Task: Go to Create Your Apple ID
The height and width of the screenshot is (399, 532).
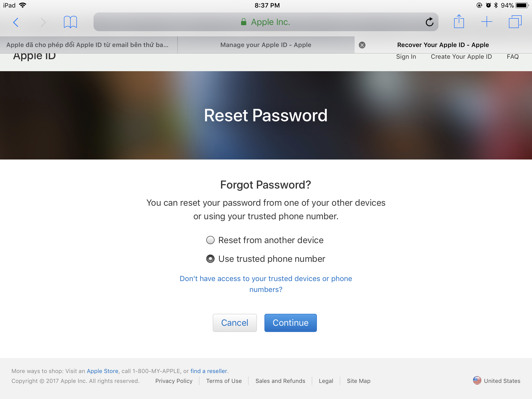Action: coord(461,57)
